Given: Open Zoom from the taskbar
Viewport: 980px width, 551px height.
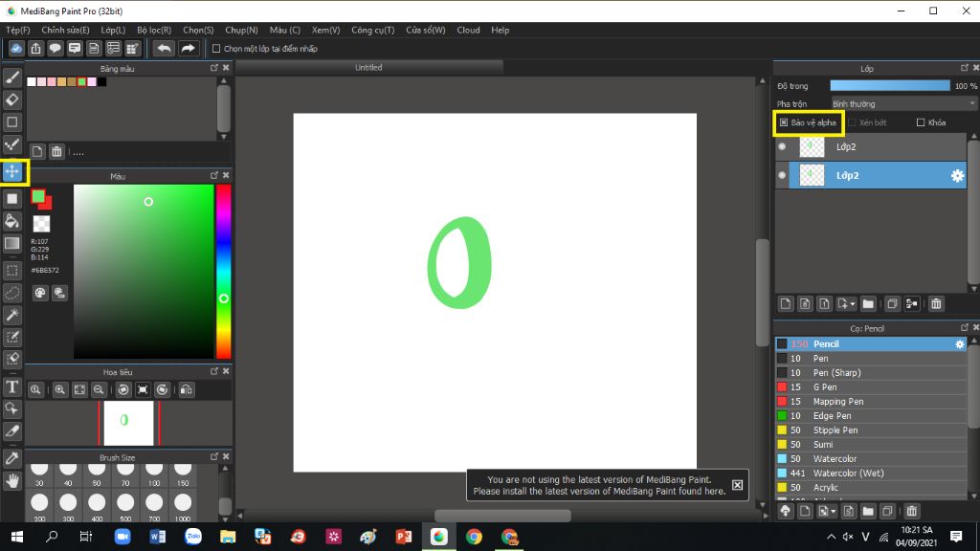Looking at the screenshot, I should pyautogui.click(x=122, y=537).
